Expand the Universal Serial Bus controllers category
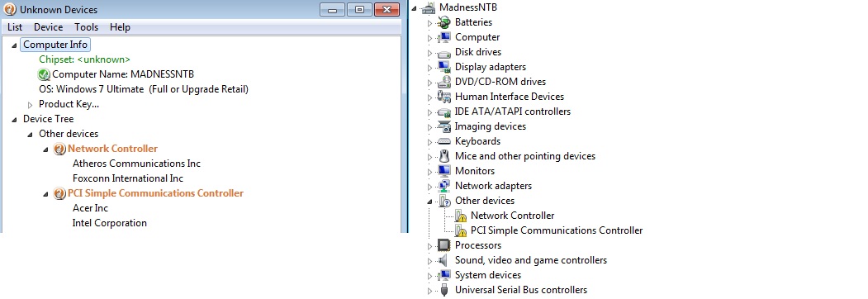The width and height of the screenshot is (868, 299). [x=429, y=291]
